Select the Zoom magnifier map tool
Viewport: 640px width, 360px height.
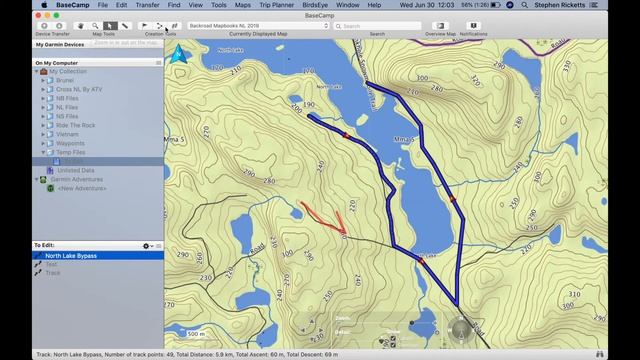tap(95, 26)
